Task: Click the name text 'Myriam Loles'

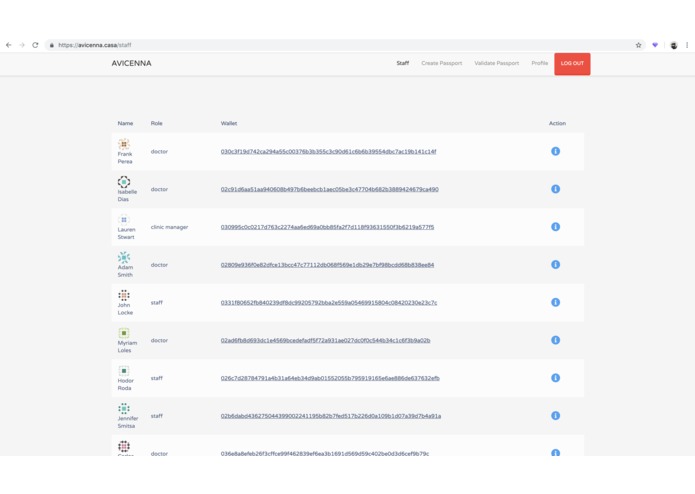Action: tap(127, 346)
